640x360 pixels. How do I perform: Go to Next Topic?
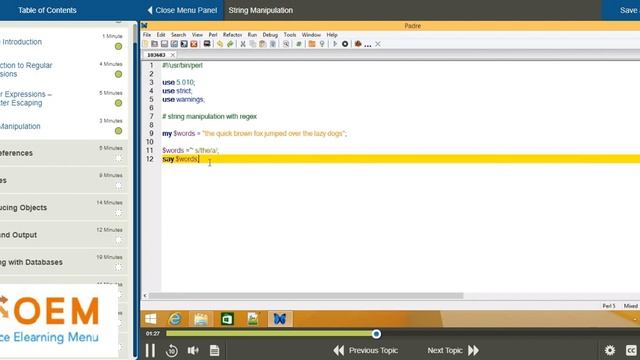click(453, 350)
